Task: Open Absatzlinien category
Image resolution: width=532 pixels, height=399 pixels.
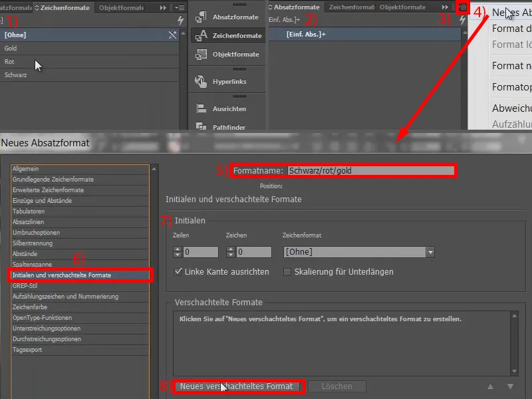Action: (80, 222)
